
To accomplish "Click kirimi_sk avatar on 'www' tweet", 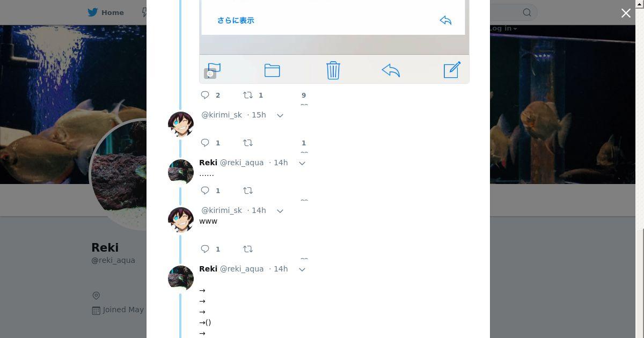I will (x=181, y=220).
